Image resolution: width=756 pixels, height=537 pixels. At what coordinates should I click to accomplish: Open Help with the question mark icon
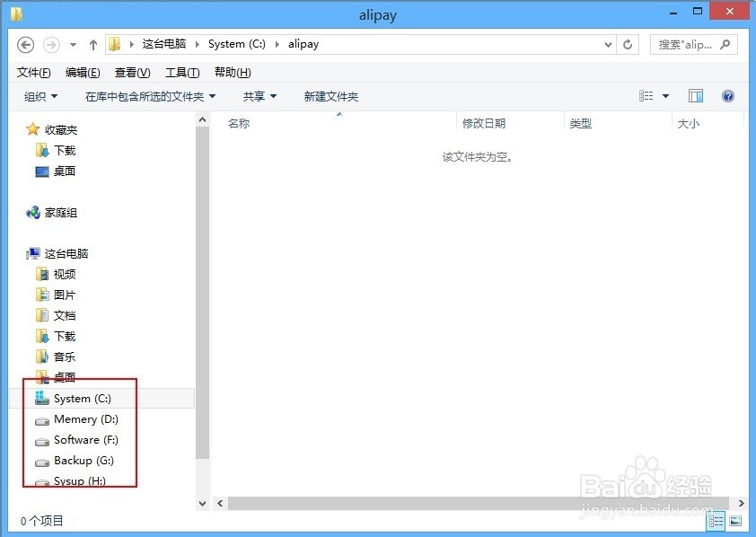727,96
